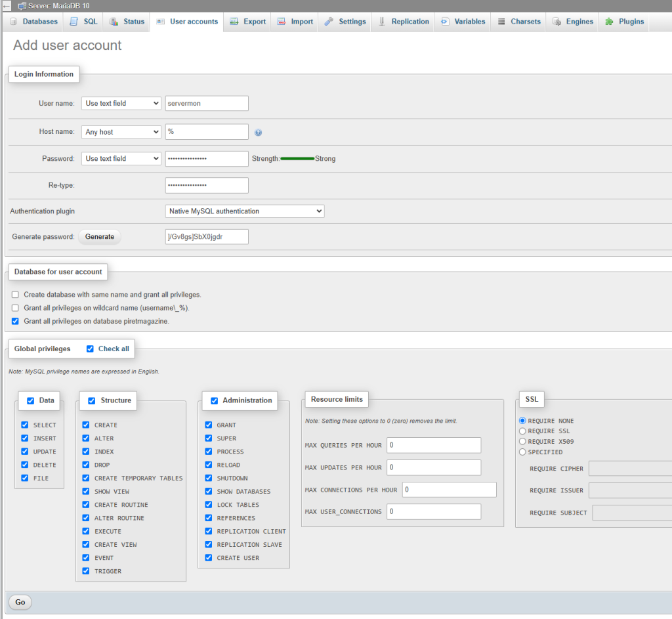672x619 pixels.
Task: Click the Host name text field
Action: point(207,132)
